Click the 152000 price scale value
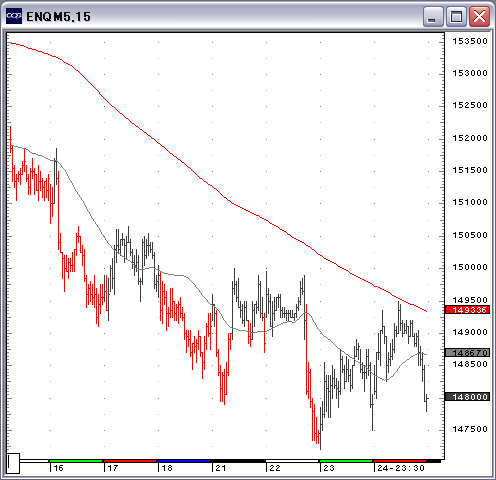 pos(470,138)
